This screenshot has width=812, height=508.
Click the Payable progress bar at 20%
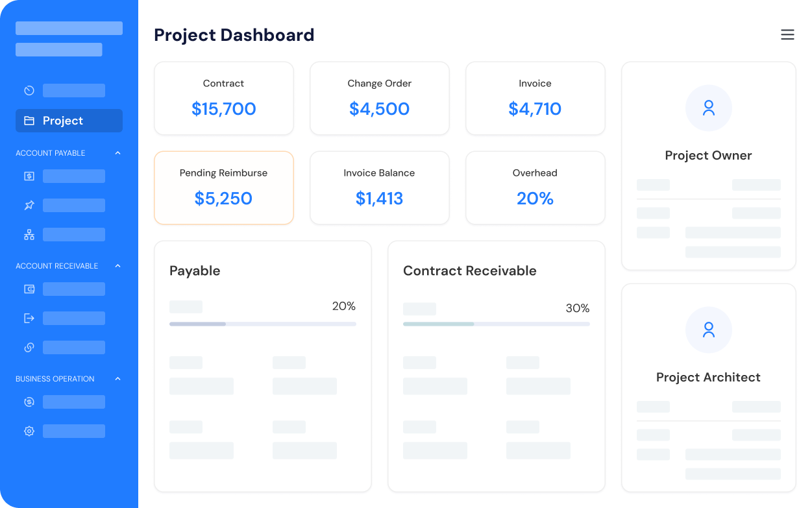pyautogui.click(x=262, y=323)
